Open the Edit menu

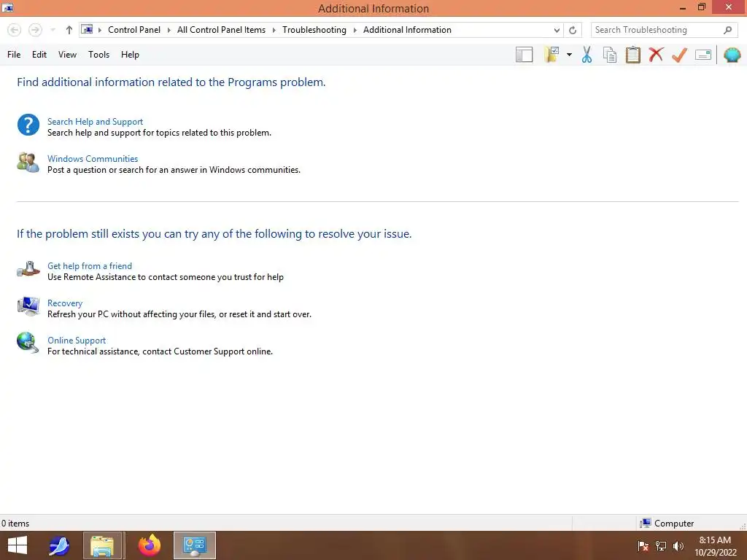[x=39, y=55]
